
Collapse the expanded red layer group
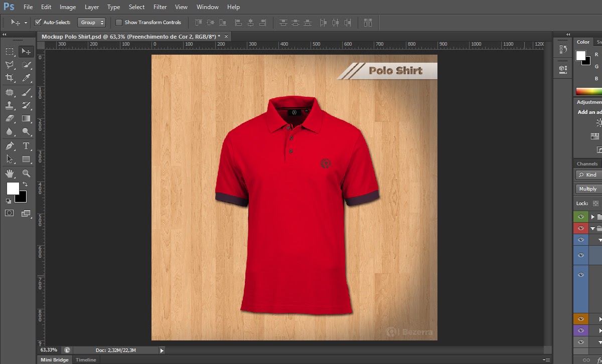pos(593,228)
